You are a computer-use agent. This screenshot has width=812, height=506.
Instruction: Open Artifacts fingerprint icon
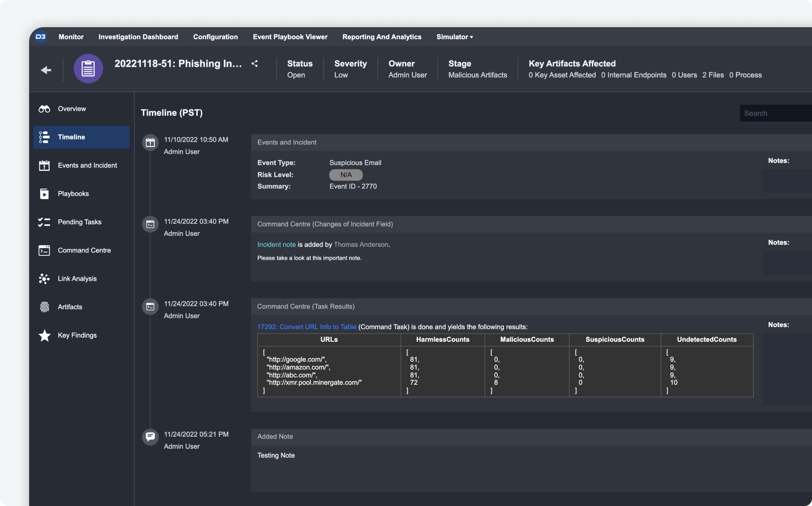44,307
